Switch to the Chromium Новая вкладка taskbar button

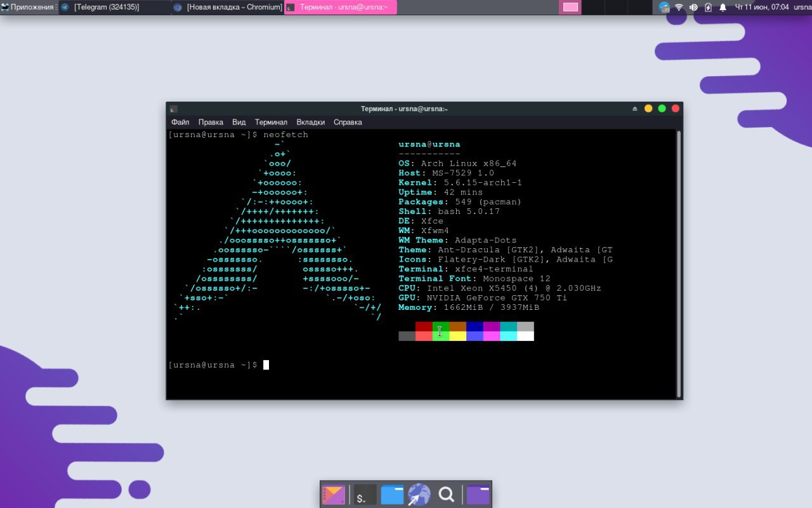tap(227, 7)
